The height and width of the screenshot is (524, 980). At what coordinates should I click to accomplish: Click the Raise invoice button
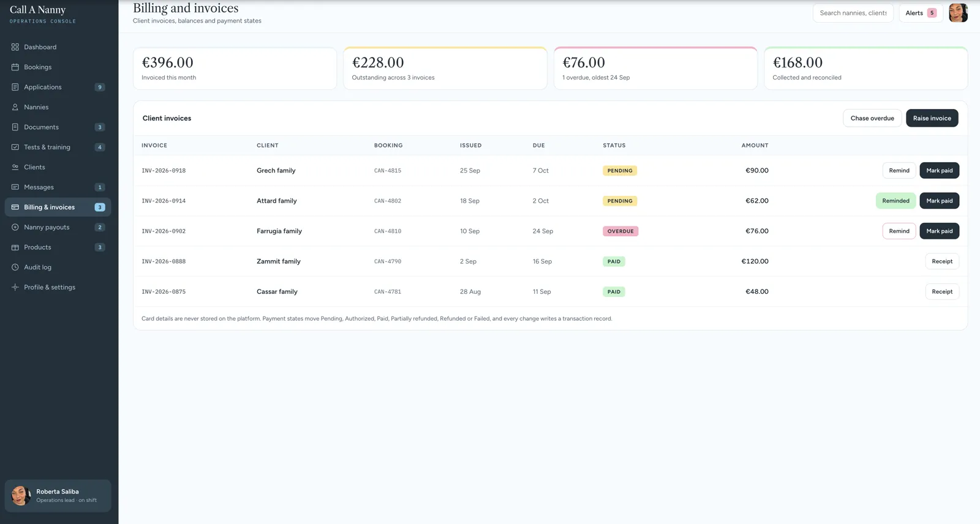[x=932, y=118]
